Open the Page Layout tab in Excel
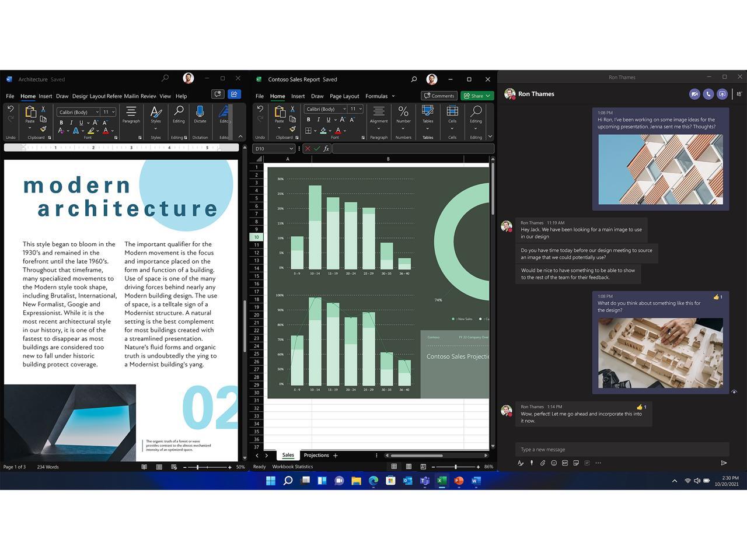747x560 pixels. click(x=344, y=96)
